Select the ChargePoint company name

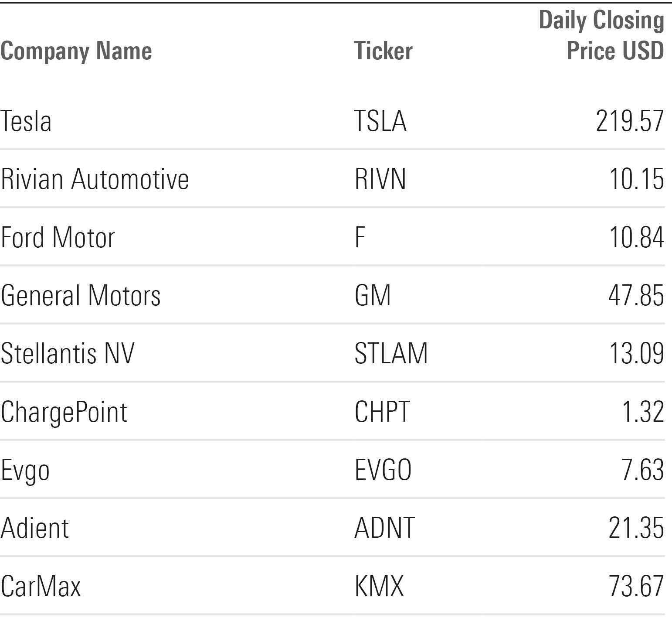(x=64, y=412)
